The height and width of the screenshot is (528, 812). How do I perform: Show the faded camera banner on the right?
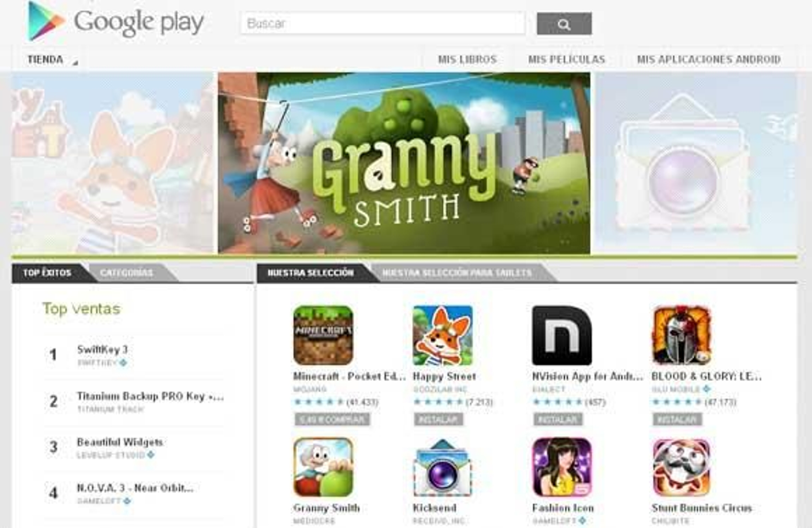(696, 163)
